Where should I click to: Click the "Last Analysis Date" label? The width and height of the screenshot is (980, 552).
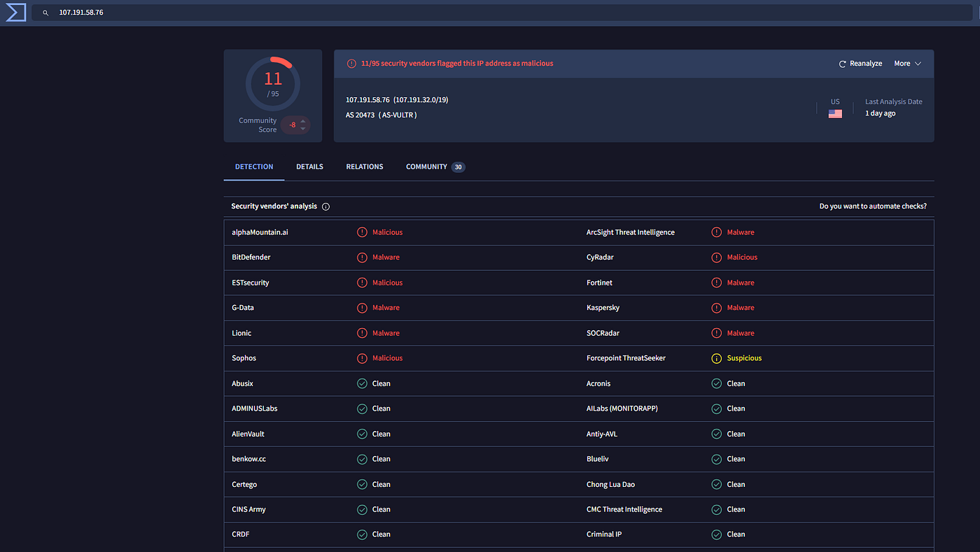[894, 101]
